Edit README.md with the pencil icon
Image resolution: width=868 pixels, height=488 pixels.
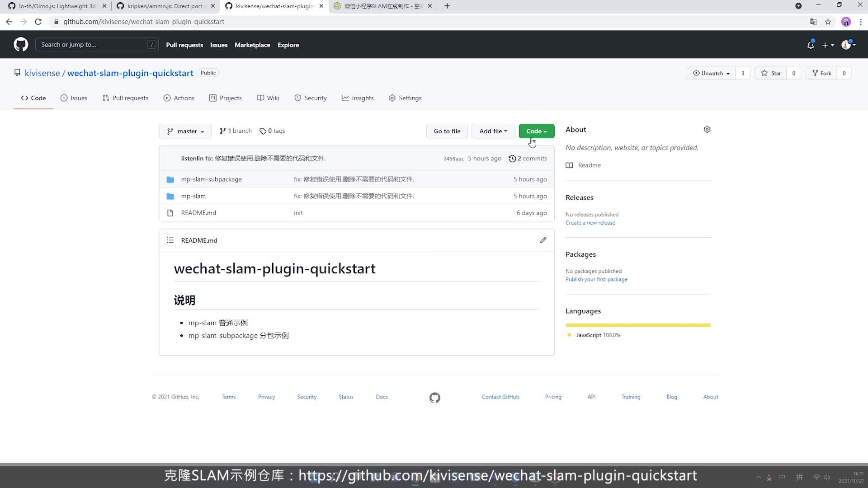point(543,240)
